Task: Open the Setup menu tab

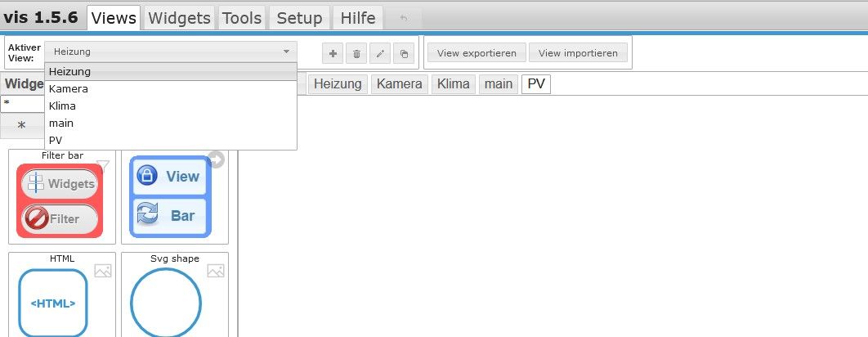Action: click(299, 18)
